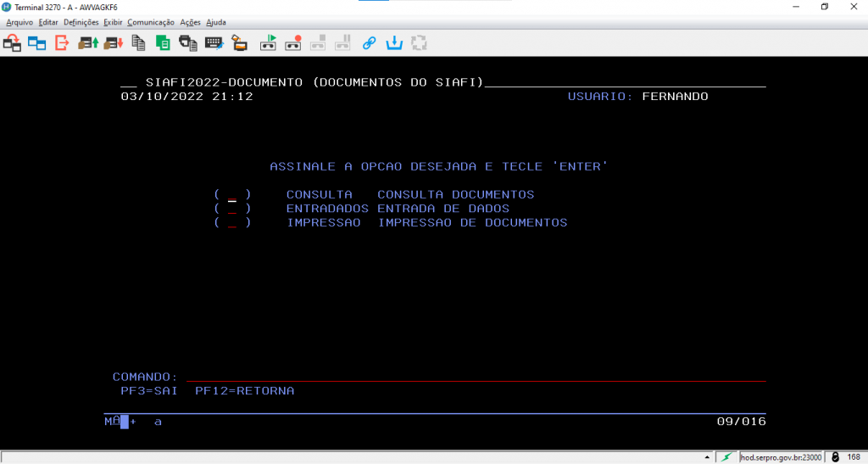The width and height of the screenshot is (868, 464).
Task: Open the Comunicação menu
Action: (151, 22)
